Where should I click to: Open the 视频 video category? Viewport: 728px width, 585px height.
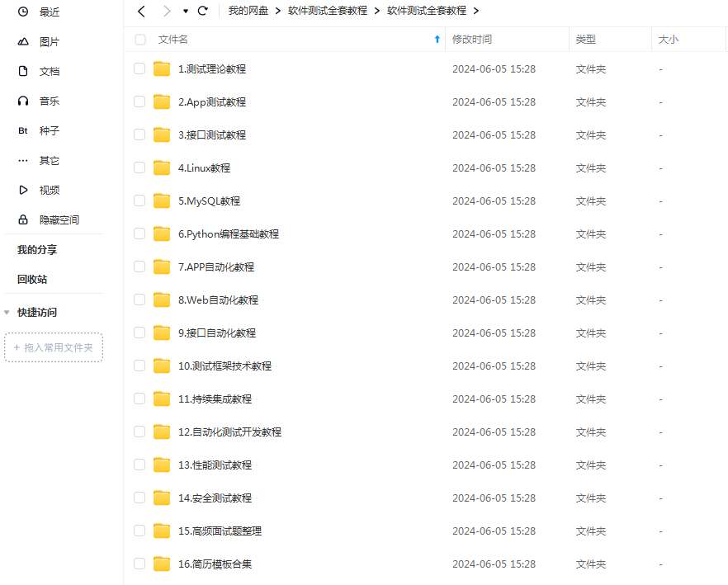pos(39,190)
